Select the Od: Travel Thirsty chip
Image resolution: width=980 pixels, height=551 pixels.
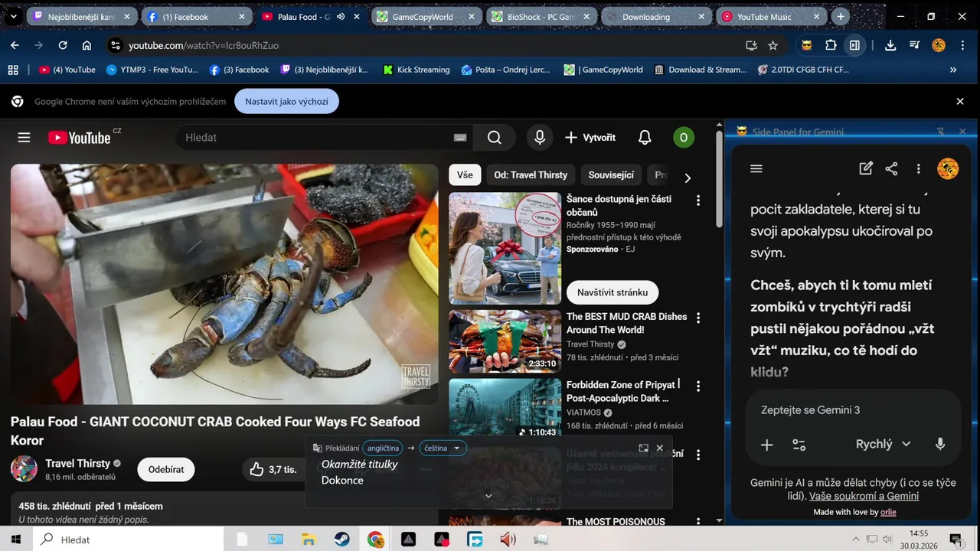click(531, 174)
